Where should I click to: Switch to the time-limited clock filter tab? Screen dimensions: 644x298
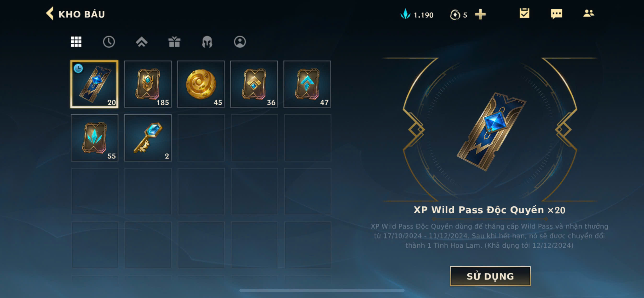109,42
